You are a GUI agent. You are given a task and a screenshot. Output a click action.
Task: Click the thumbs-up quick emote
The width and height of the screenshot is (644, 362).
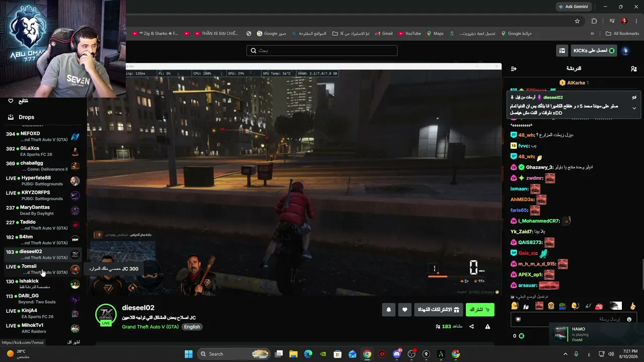(633, 306)
